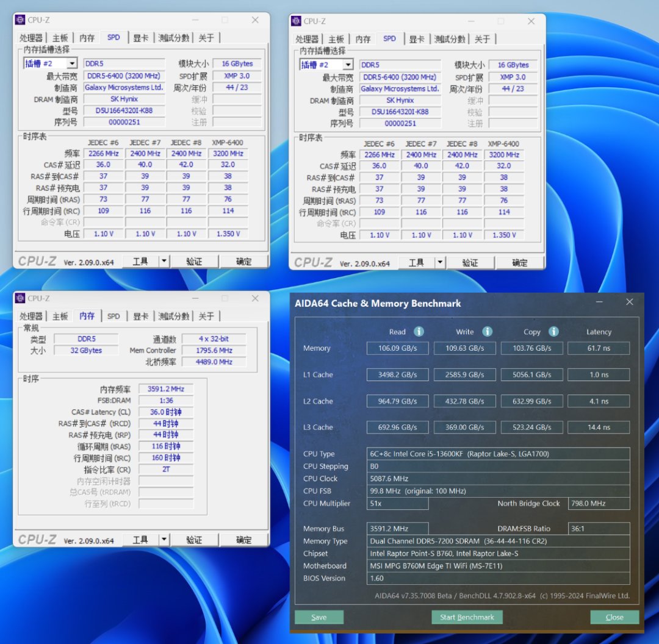Open 内存 tab in top-left CPU-Z
This screenshot has width=659, height=644.
pos(87,38)
